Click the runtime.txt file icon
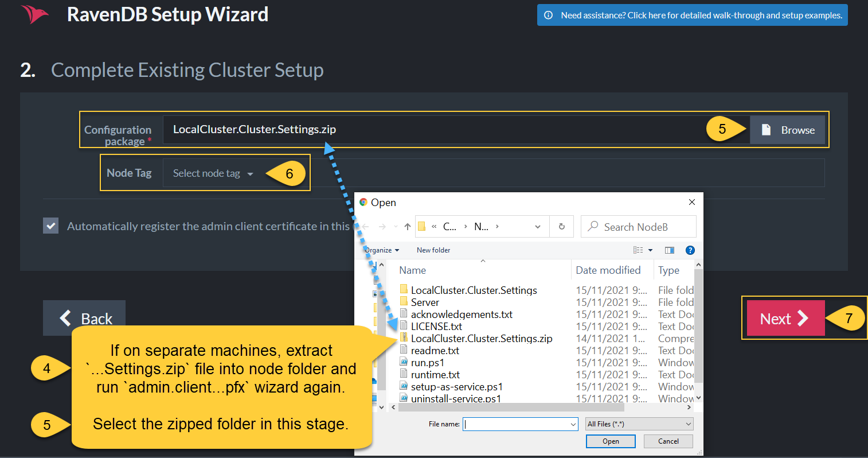The image size is (868, 458). (x=404, y=374)
